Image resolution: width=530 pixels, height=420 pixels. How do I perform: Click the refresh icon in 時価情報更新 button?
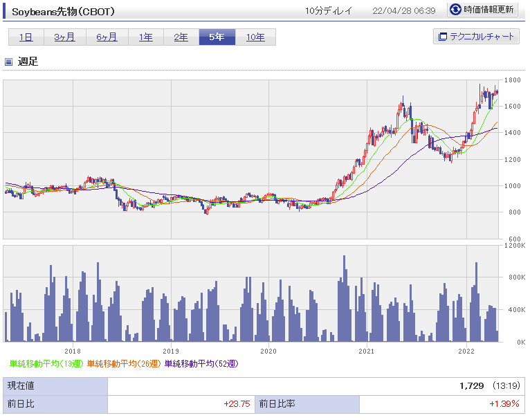[x=455, y=10]
